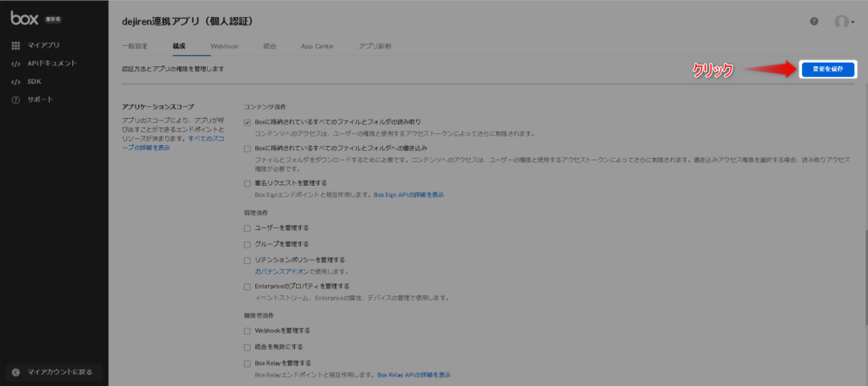Open APIドキュメント code icon

pyautogui.click(x=16, y=64)
